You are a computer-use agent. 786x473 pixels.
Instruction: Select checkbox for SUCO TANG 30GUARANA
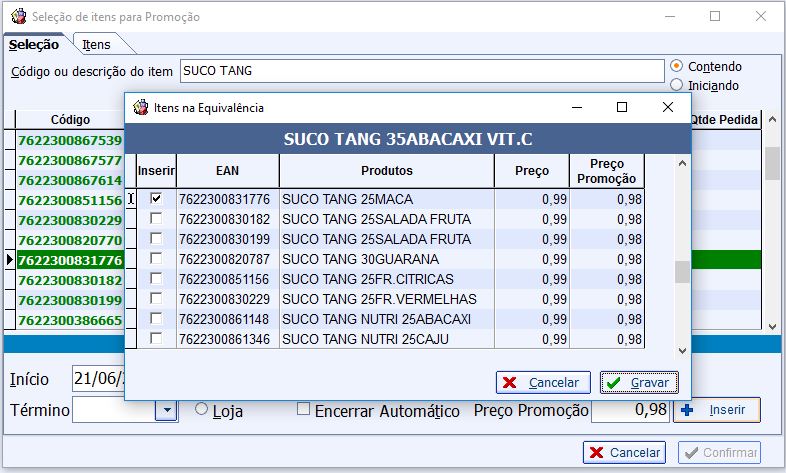point(156,259)
